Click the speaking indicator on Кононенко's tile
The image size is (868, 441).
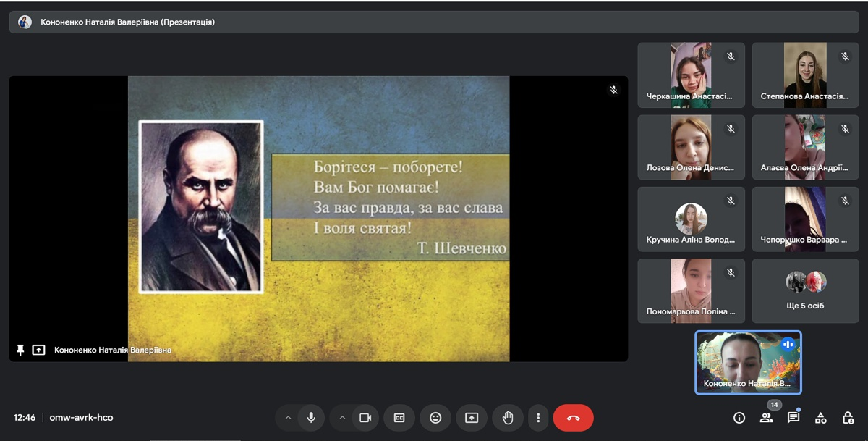[788, 345]
